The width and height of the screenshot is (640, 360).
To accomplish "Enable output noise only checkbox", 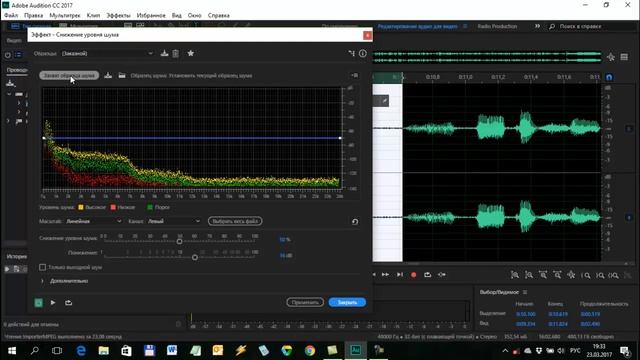I will [x=42, y=267].
